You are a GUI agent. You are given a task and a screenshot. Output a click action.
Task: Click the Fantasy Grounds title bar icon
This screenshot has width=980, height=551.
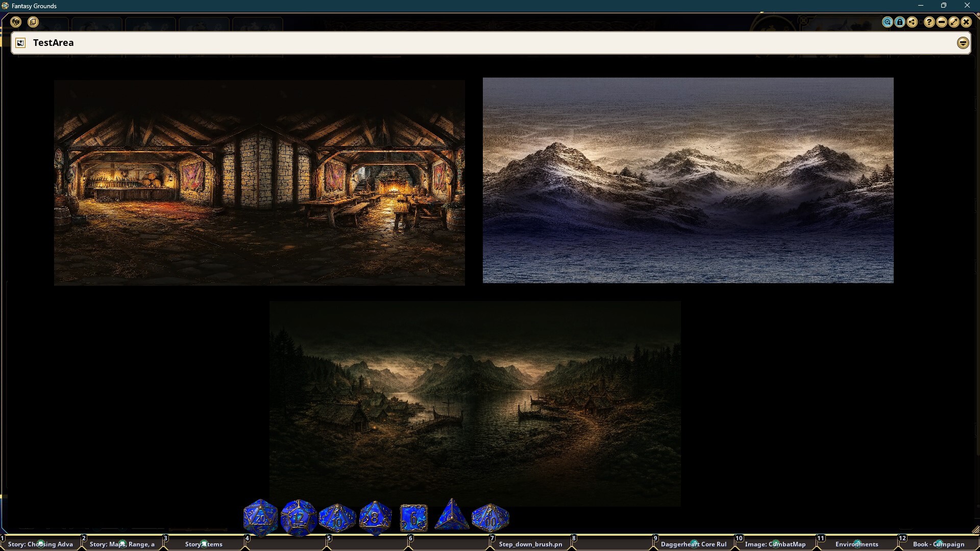pyautogui.click(x=5, y=6)
